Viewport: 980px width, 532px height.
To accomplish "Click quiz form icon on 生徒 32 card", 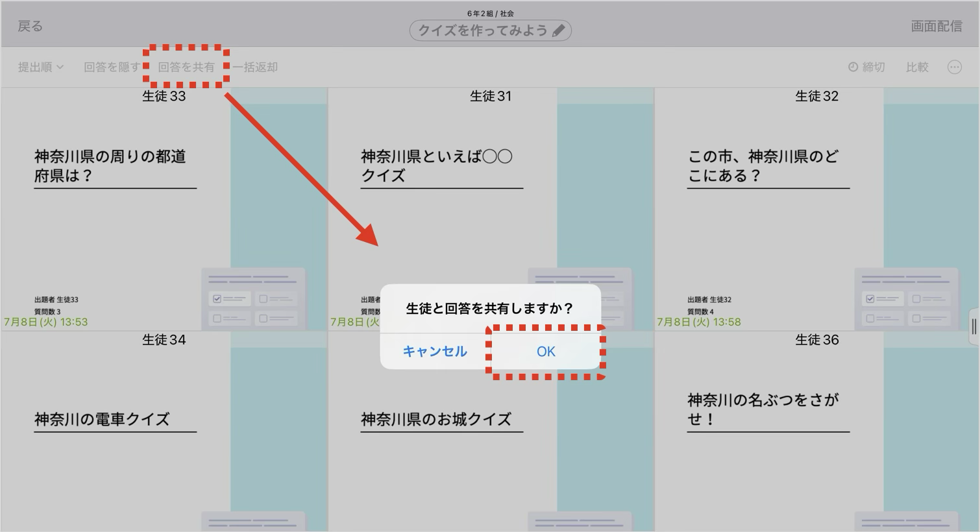I will point(907,298).
